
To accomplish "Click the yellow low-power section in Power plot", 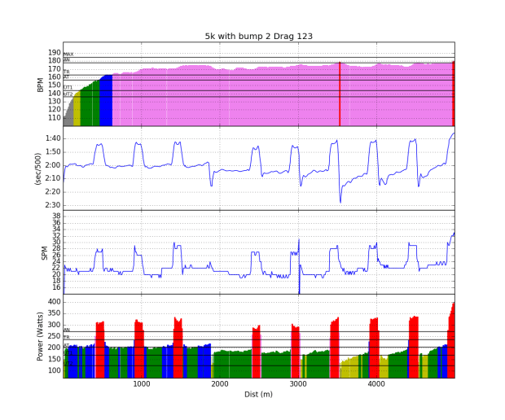I will tap(350, 368).
